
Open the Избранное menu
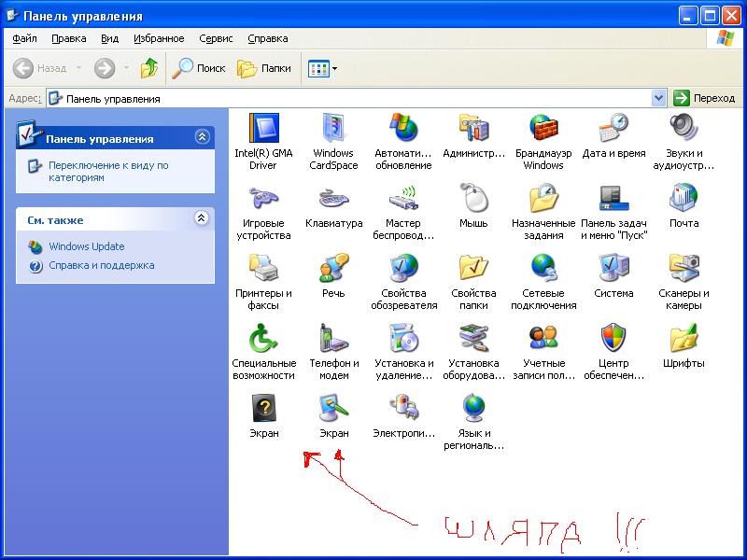click(x=159, y=38)
